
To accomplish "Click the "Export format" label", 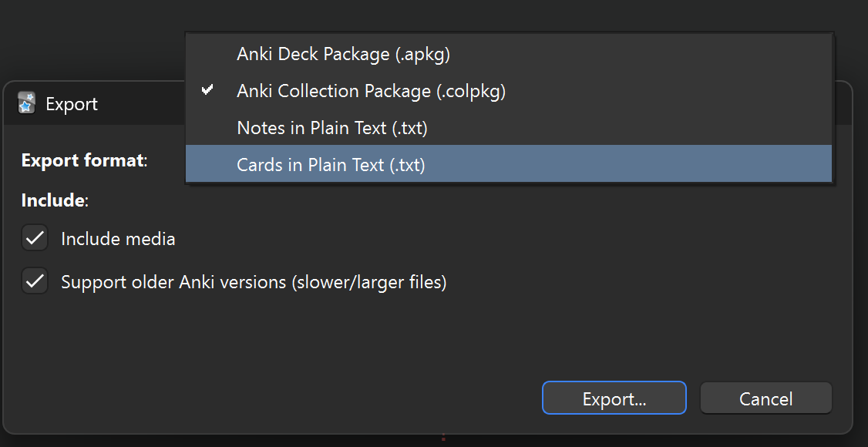I will [84, 160].
